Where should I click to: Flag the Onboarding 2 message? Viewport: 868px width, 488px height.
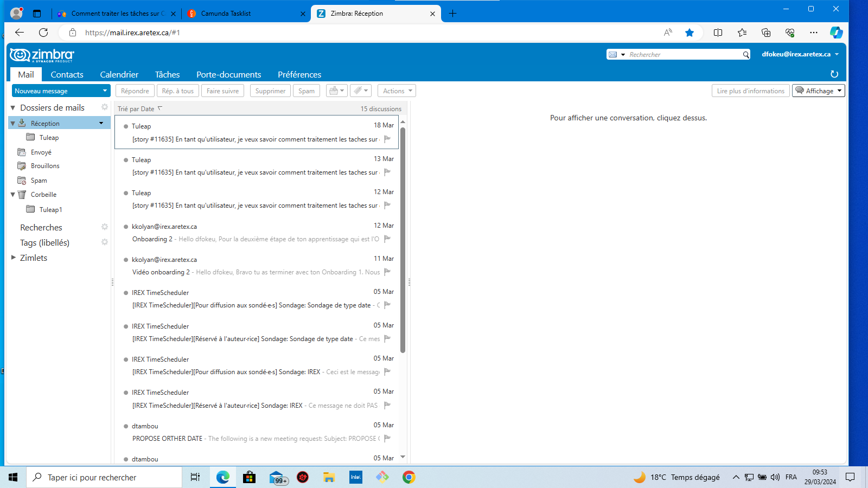point(387,239)
